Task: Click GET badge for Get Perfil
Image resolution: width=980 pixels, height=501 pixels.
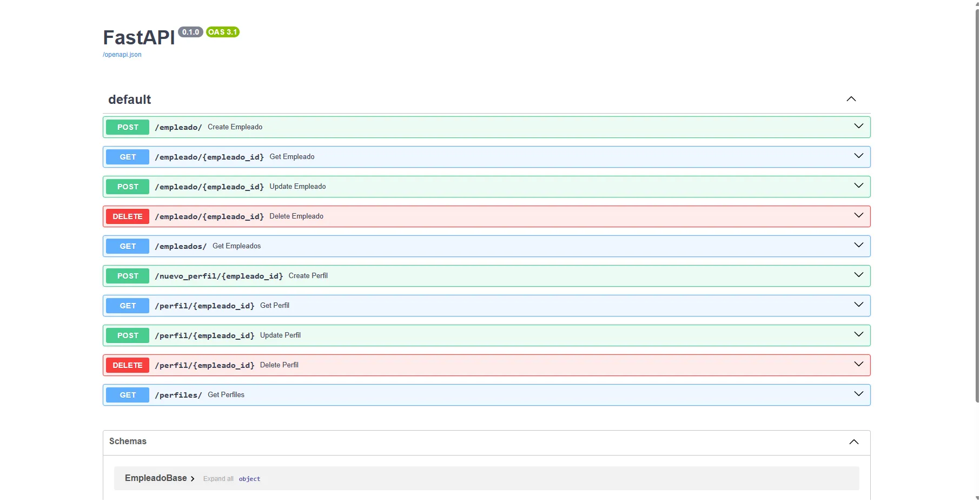Action: [128, 306]
